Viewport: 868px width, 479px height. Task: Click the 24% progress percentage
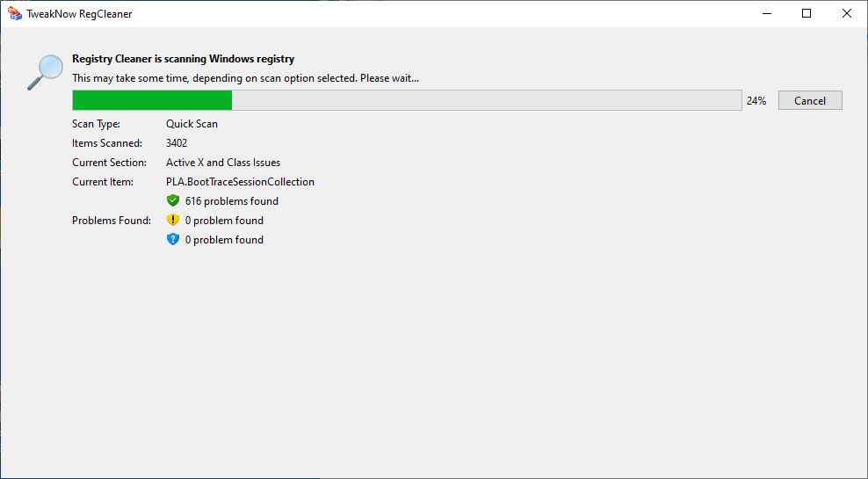click(756, 101)
